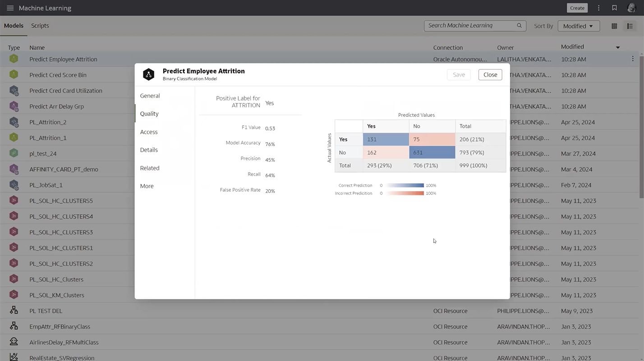Click the user profile avatar
This screenshot has height=361, width=644.
click(631, 8)
